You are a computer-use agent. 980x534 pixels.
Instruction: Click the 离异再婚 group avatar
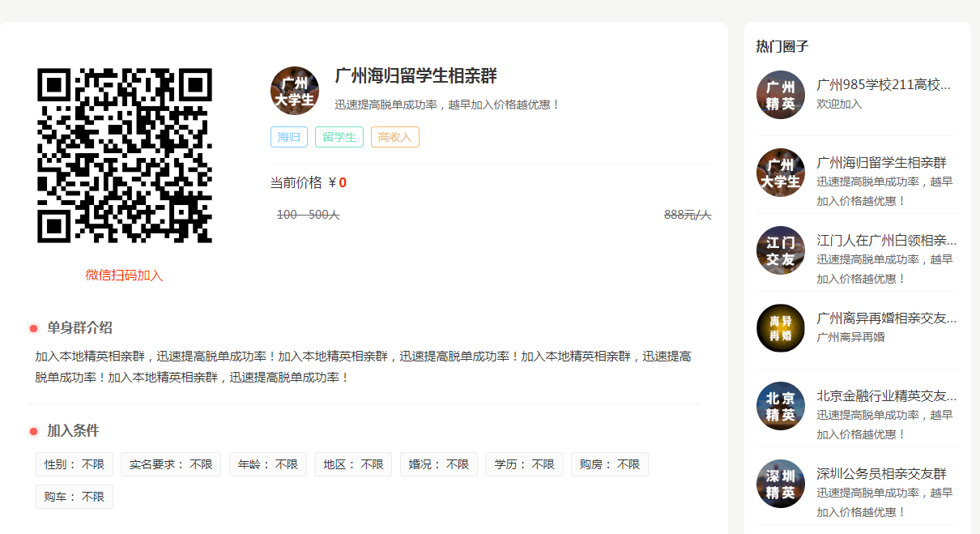[x=781, y=328]
